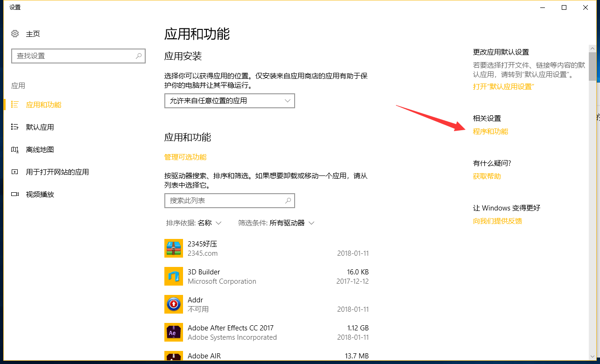Click the 有什么疑问? heading
Viewport: 600px width, 364px height.
tap(492, 163)
